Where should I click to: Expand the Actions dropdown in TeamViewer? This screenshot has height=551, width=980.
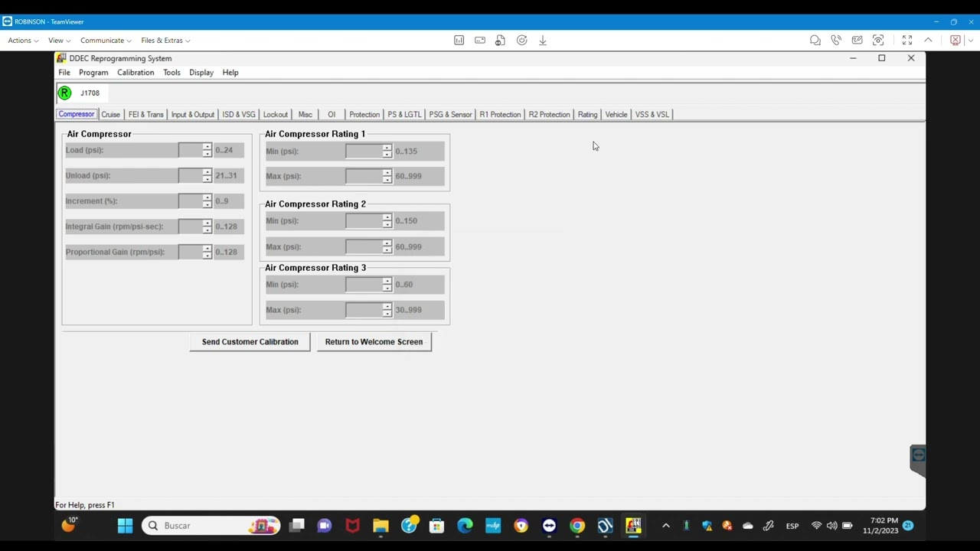[23, 41]
